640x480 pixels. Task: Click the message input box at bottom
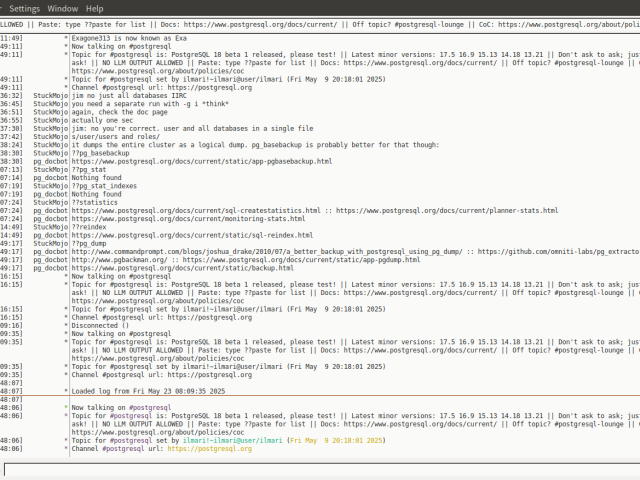tap(320, 469)
